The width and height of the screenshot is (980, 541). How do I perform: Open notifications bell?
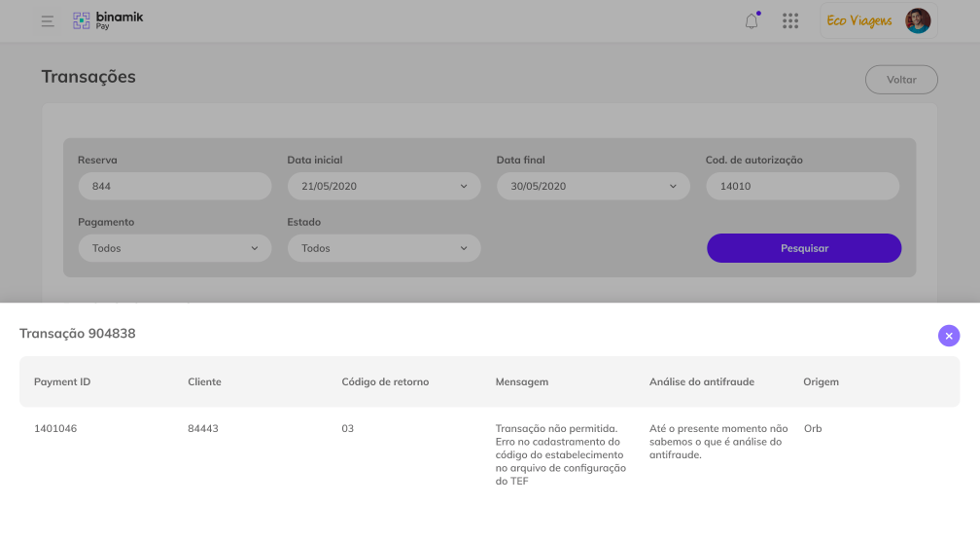coord(752,20)
